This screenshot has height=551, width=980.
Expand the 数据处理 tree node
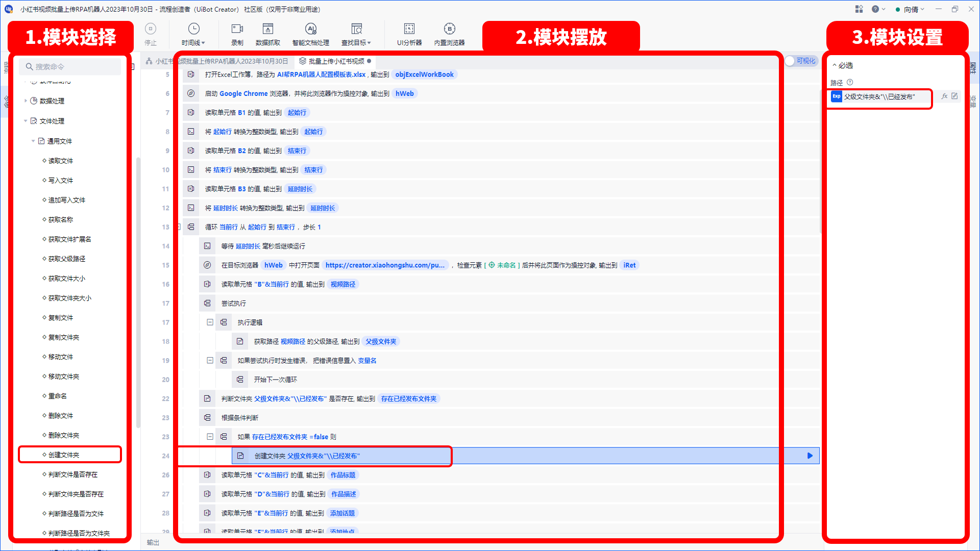pos(26,101)
